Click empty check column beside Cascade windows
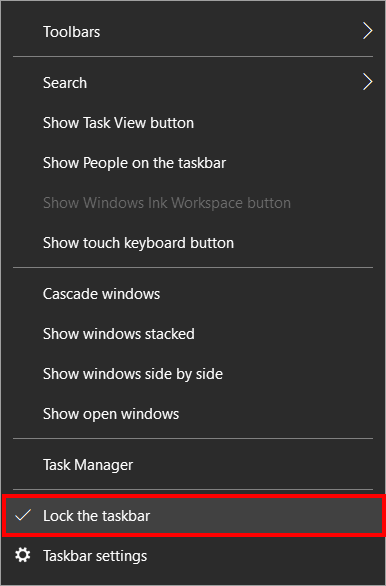The width and height of the screenshot is (386, 586). pos(22,294)
